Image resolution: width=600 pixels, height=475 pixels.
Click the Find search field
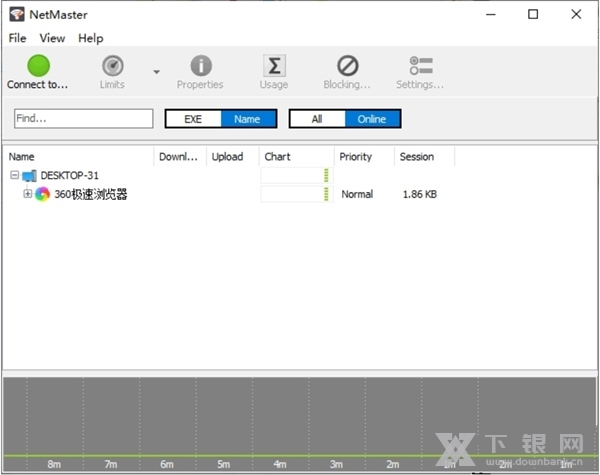tap(84, 119)
